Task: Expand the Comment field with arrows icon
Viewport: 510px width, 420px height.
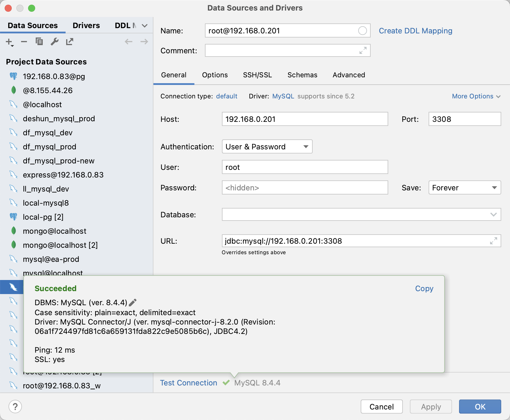Action: 363,51
